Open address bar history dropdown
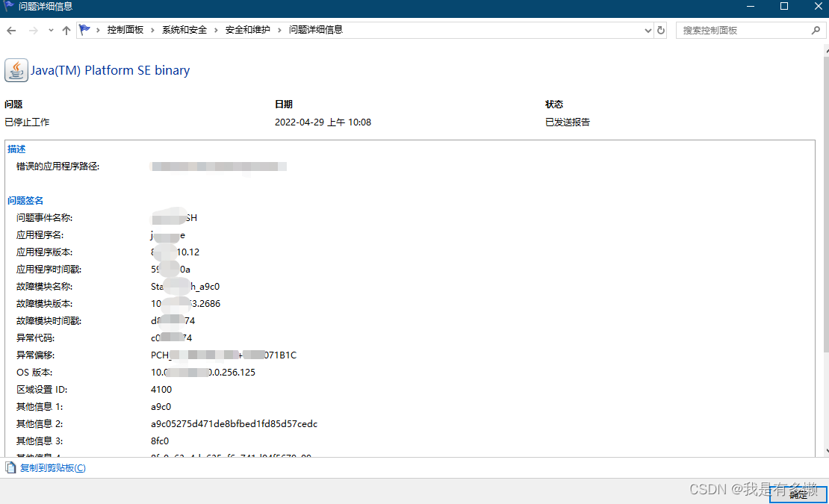Viewport: 829px width, 504px height. (648, 31)
